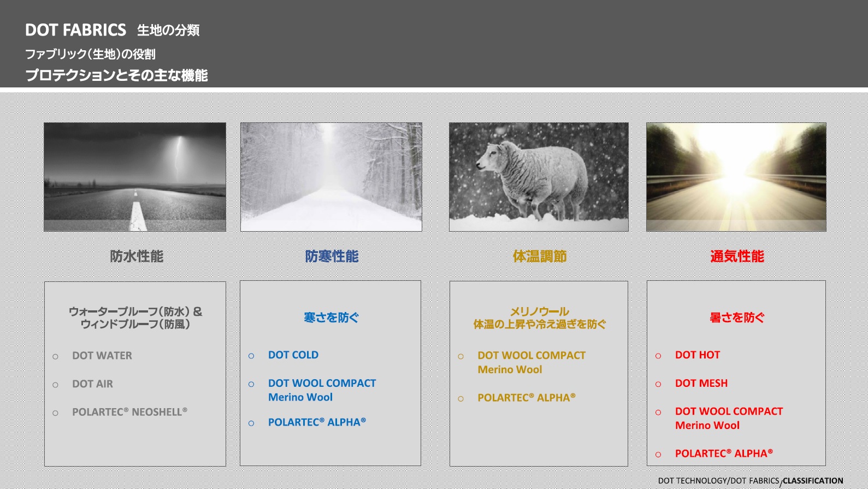Screen dimensions: 868x489
Task: Select the gold POLARTEC ALPHA entry
Action: pos(526,398)
